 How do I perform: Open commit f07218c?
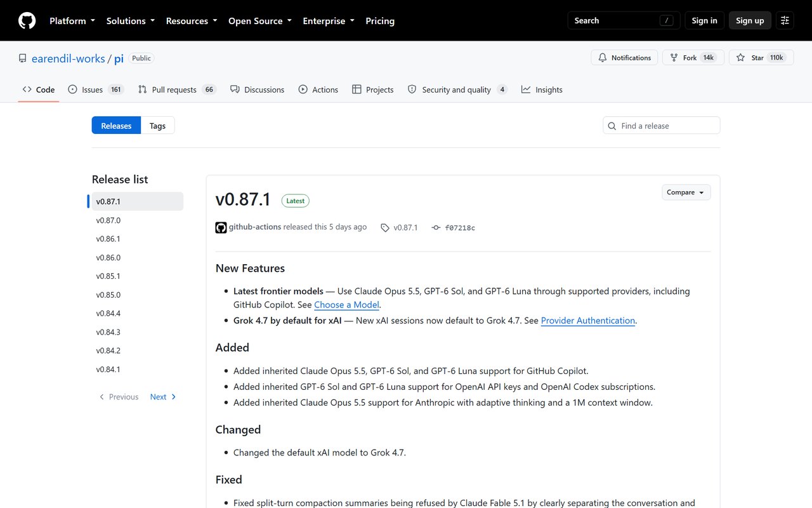460,227
